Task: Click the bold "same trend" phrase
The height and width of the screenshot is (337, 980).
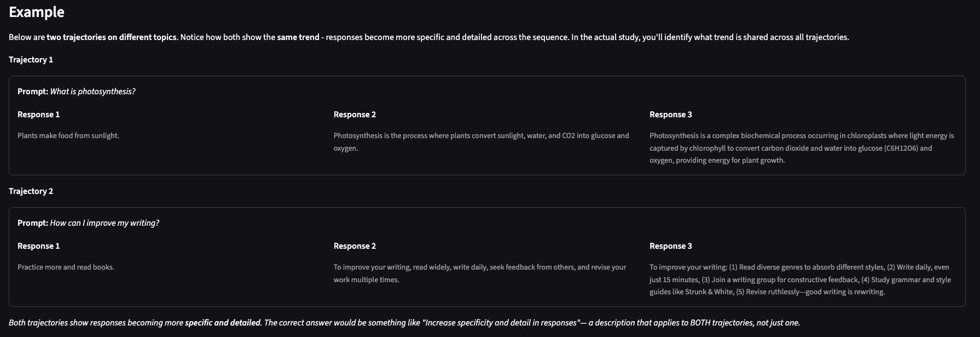Action: coord(298,37)
